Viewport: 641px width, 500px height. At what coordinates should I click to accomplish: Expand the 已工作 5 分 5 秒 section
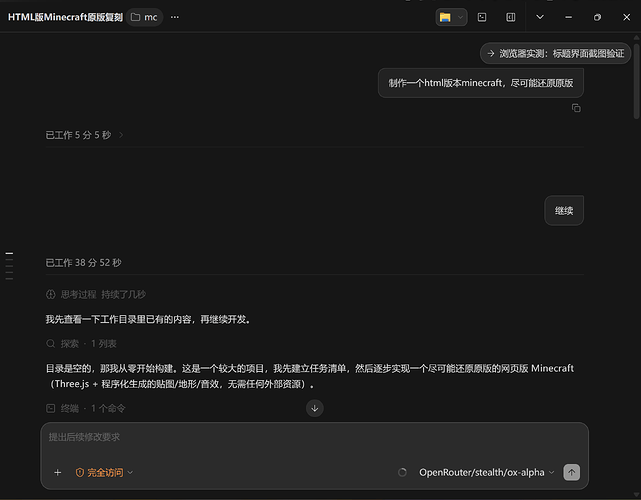click(84, 135)
